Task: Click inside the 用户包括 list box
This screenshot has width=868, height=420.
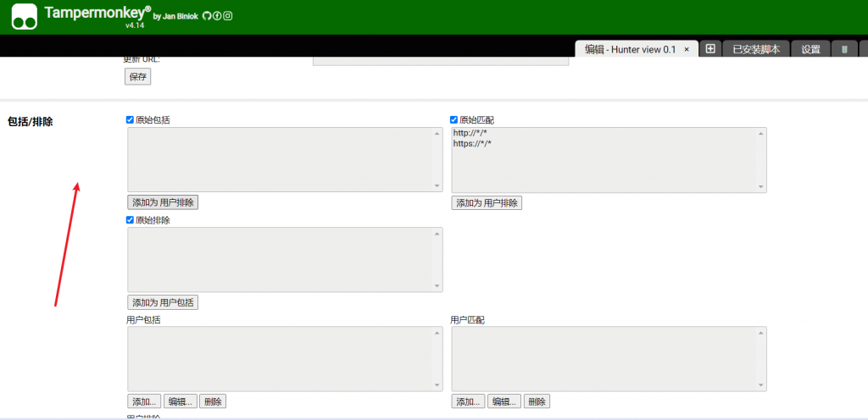Action: pyautogui.click(x=285, y=359)
